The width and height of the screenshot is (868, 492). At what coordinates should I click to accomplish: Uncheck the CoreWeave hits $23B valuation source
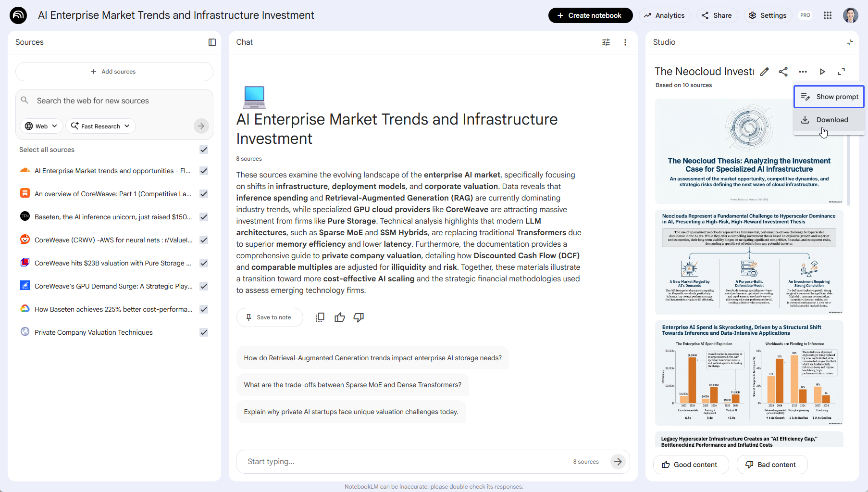203,263
